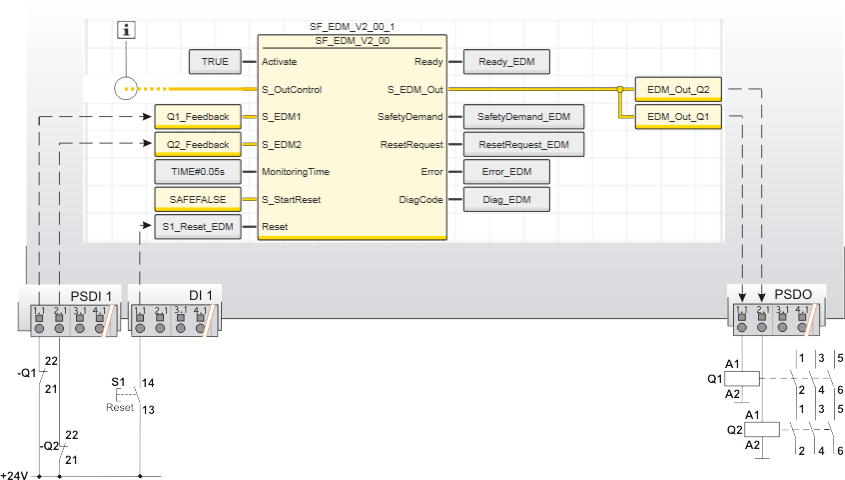Click the DI 1 terminal block
The width and height of the screenshot is (845, 480).
174,311
